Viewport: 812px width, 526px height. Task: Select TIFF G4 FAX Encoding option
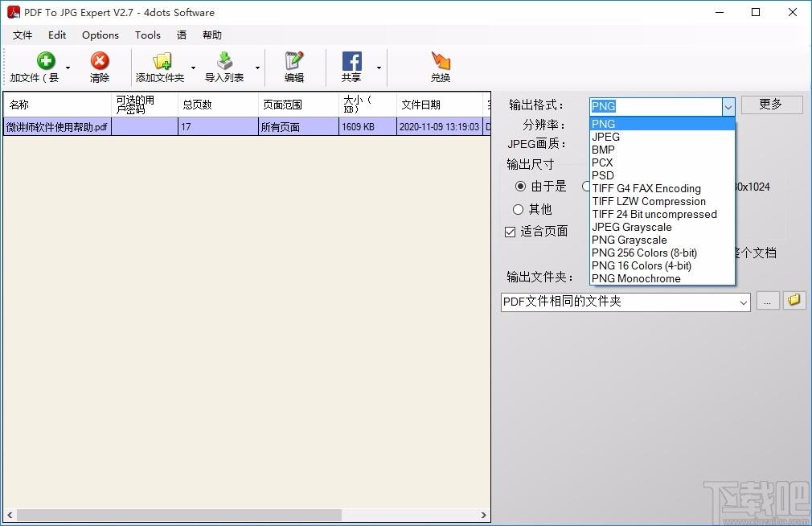[x=662, y=189]
